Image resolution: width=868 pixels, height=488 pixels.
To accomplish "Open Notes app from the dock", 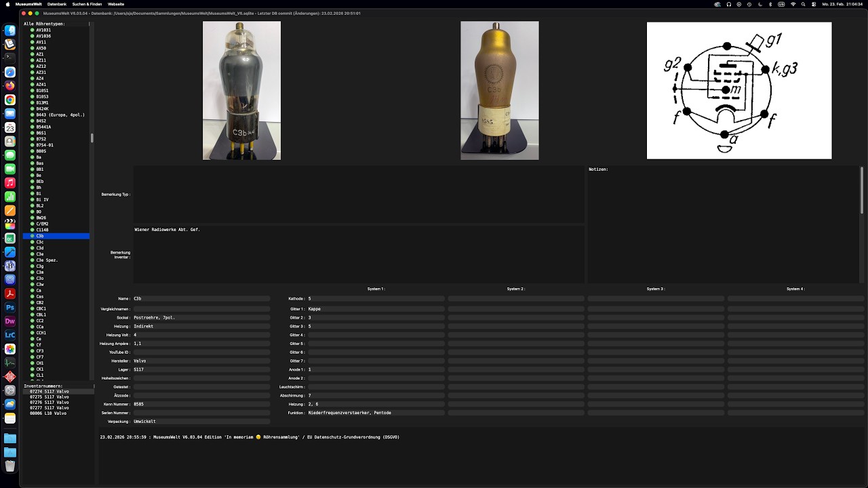I will click(10, 418).
